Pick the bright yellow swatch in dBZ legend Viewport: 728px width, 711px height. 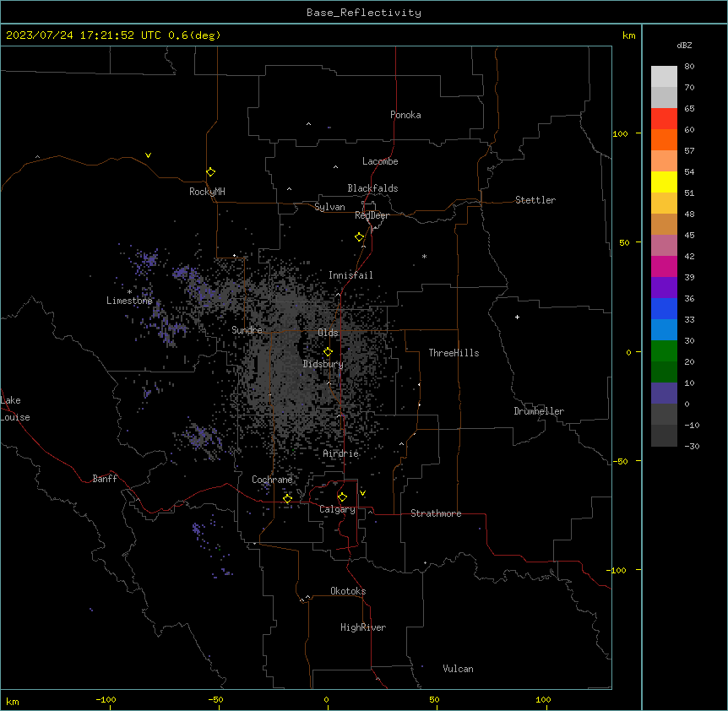664,182
